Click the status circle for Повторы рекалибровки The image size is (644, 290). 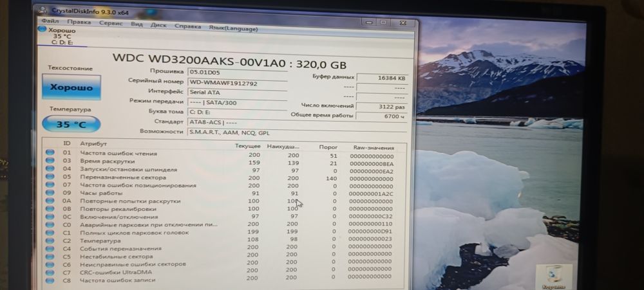tap(50, 208)
